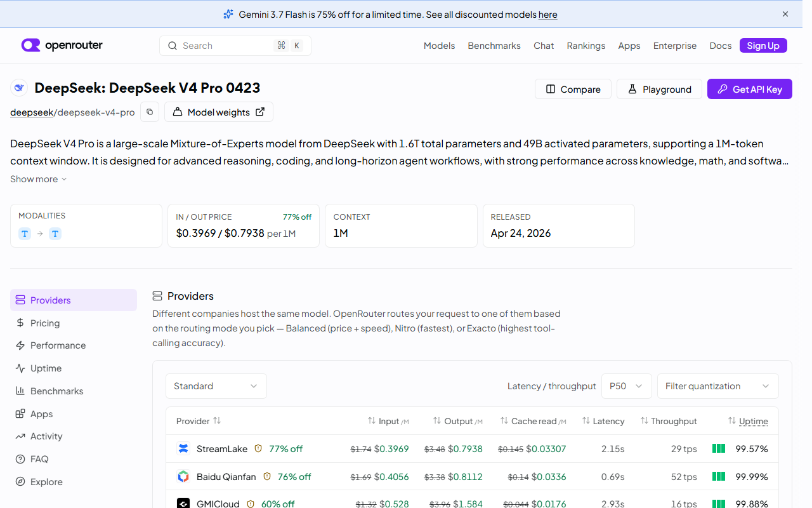
Task: Open the Playground button
Action: pyautogui.click(x=659, y=89)
